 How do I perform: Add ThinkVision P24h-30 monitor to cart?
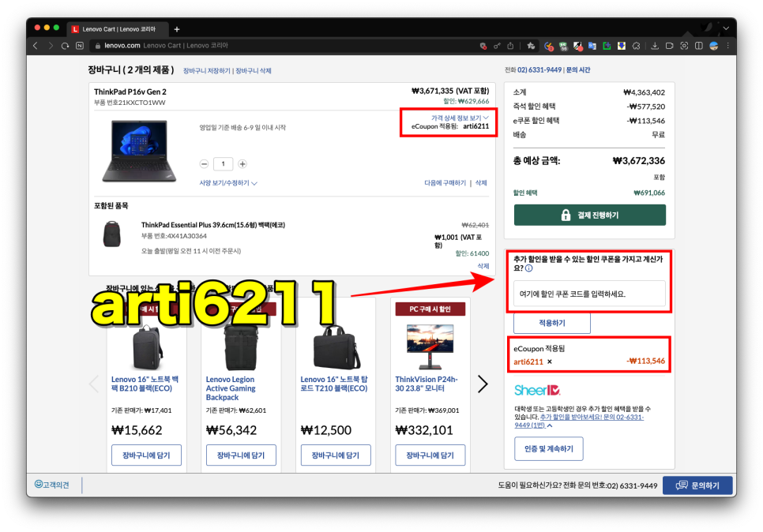(x=430, y=455)
